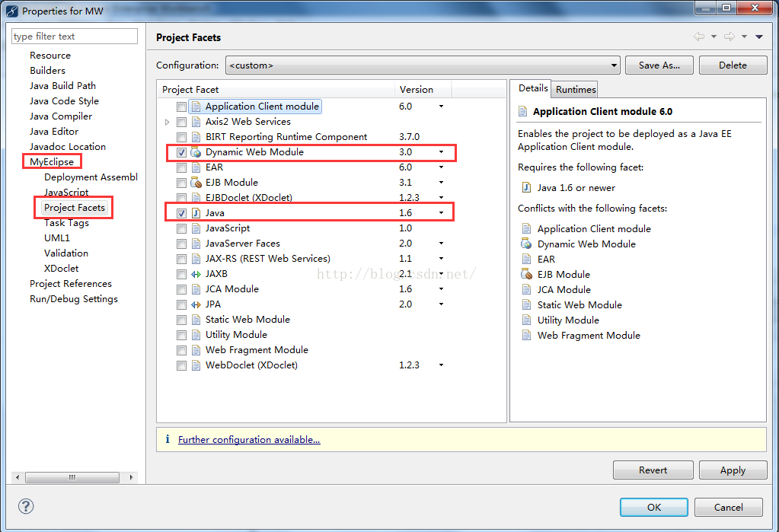Click the Java 1.6 or newer requirement icon

pyautogui.click(x=526, y=188)
